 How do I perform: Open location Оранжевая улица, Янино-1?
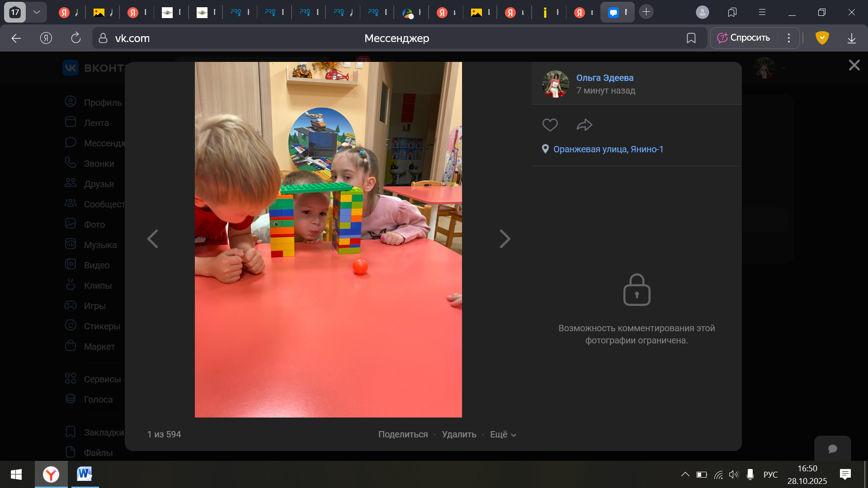point(608,149)
